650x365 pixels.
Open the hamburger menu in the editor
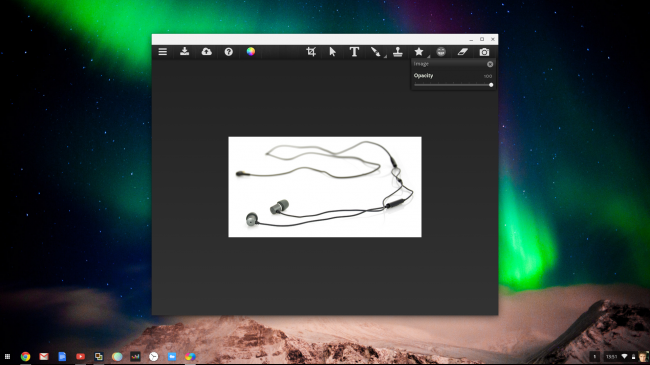[162, 52]
